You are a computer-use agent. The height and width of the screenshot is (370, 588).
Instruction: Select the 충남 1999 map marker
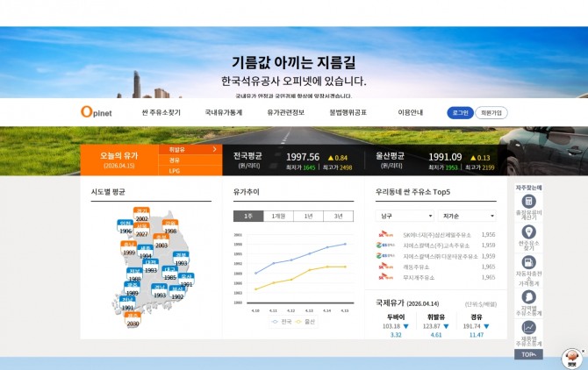[129, 248]
